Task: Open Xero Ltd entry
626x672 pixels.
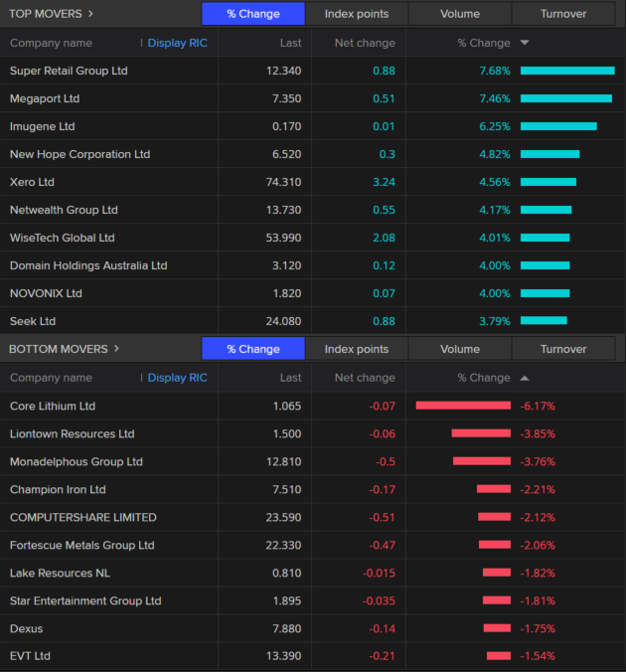Action: pos(32,182)
